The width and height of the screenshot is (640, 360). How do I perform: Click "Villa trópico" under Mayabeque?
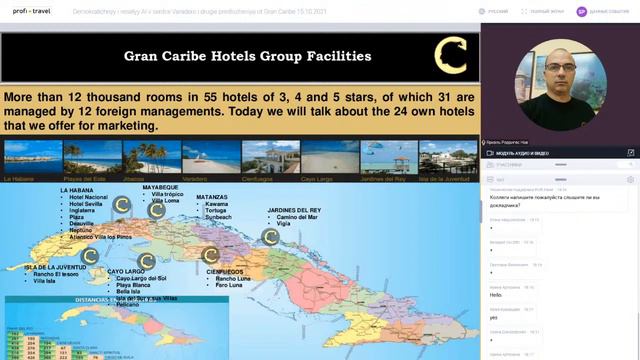[167, 194]
